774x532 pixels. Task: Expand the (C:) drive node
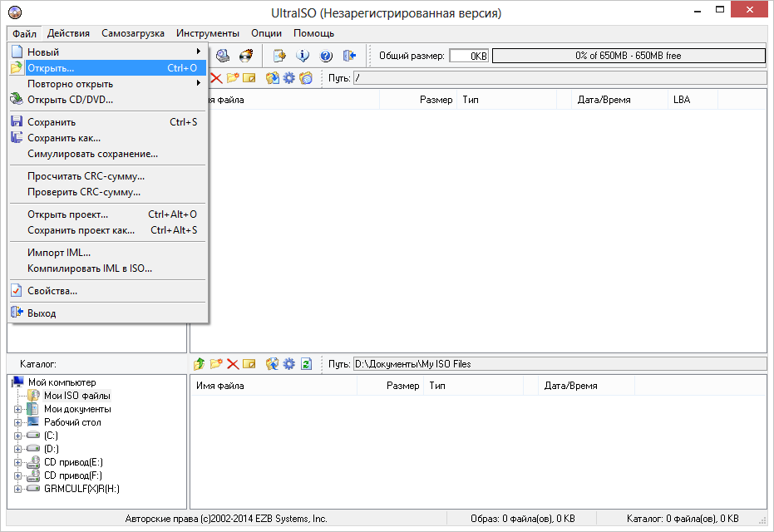[x=17, y=436]
